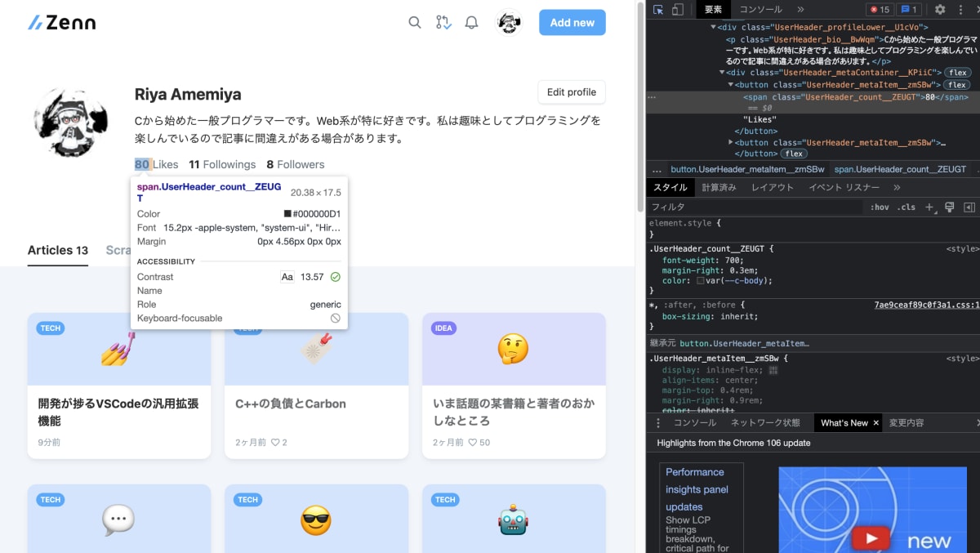
Task: Open the 7ae9ceaf89c0f3a1.css:1 source link
Action: pos(927,305)
